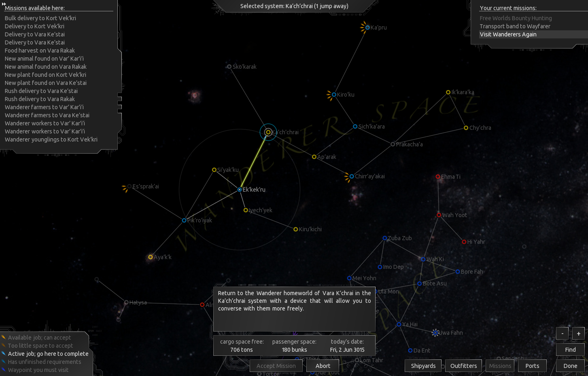Select the Ek'kek'ru system node
Screen dimensions: 588x376
click(x=240, y=190)
